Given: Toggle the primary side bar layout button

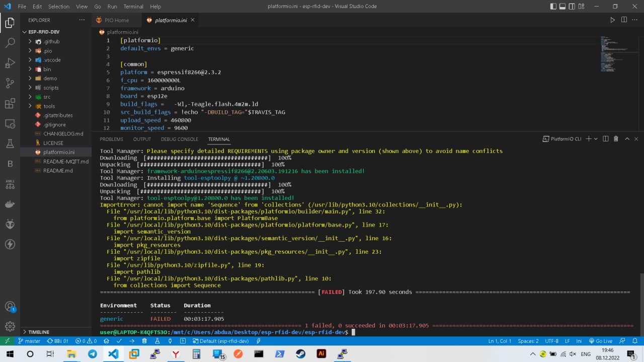Looking at the screenshot, I should click(553, 7).
